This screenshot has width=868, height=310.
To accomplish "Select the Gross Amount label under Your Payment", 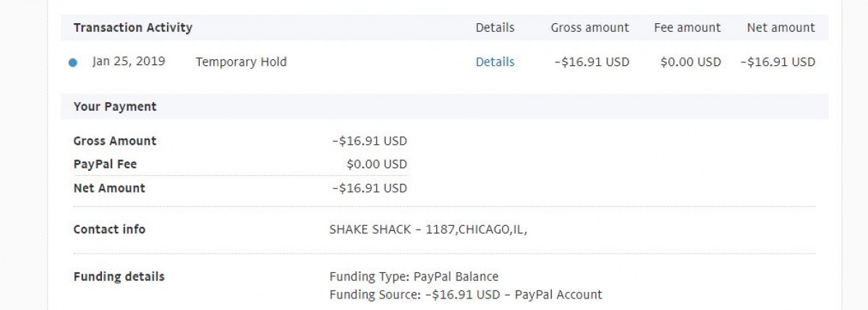I will pos(115,141).
